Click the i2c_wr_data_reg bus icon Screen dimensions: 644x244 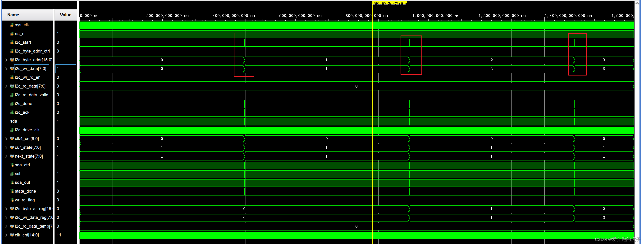[12, 217]
